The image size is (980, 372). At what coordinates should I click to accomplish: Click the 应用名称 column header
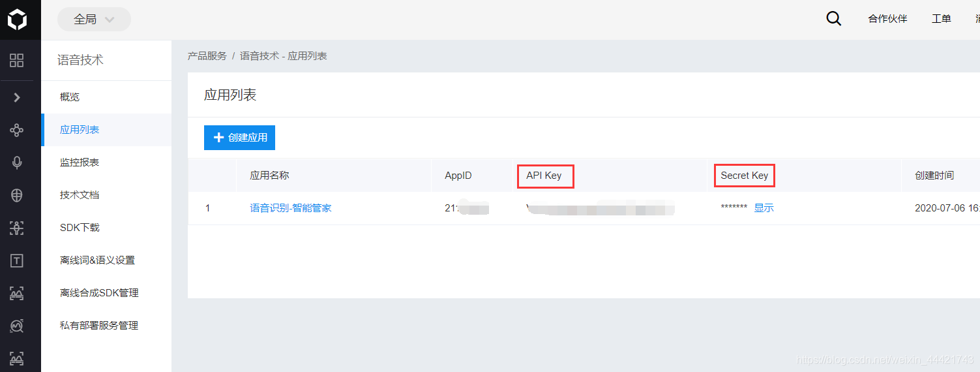pyautogui.click(x=269, y=176)
